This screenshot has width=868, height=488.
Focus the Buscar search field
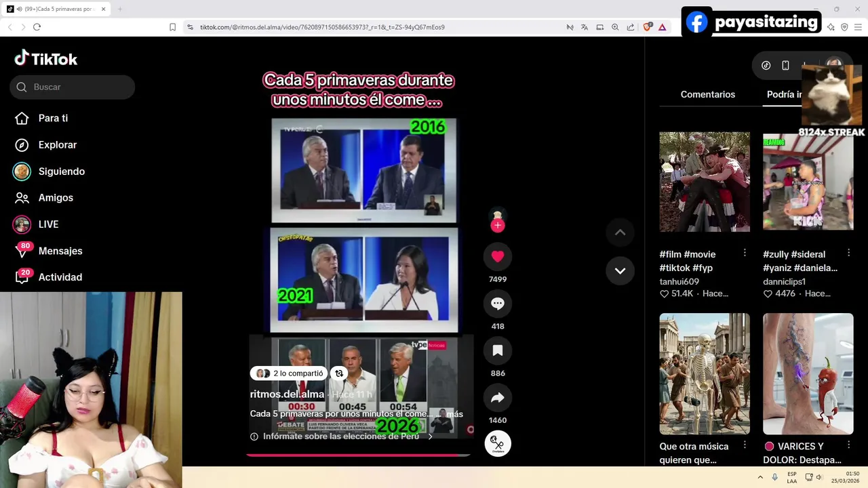[x=73, y=87]
